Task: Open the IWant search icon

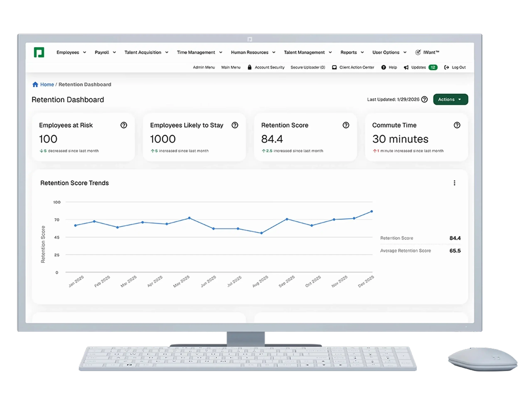Action: tap(418, 52)
